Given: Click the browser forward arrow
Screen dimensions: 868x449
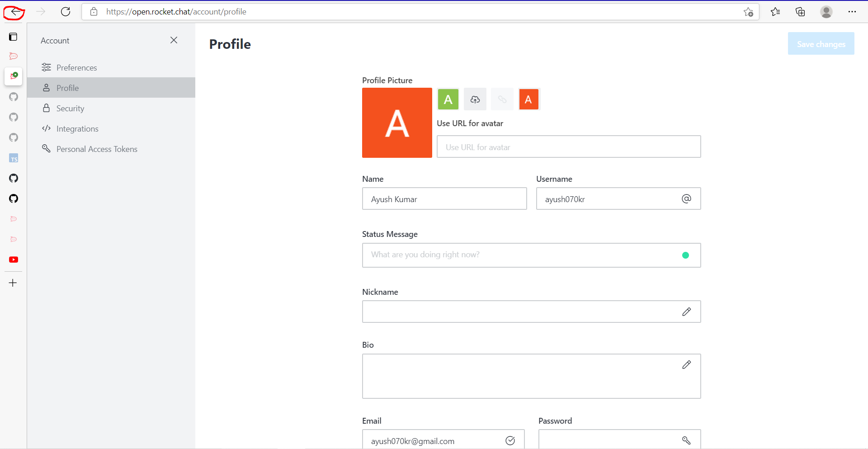Looking at the screenshot, I should pyautogui.click(x=41, y=12).
